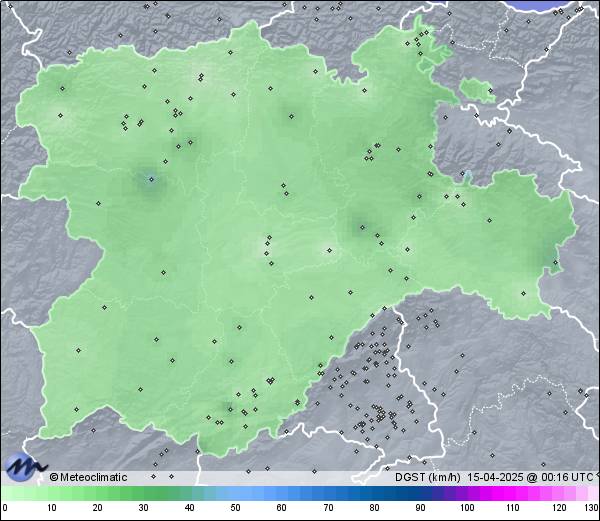This screenshot has height=521, width=600.
Task: Click the scale label 40
Action: point(190,508)
